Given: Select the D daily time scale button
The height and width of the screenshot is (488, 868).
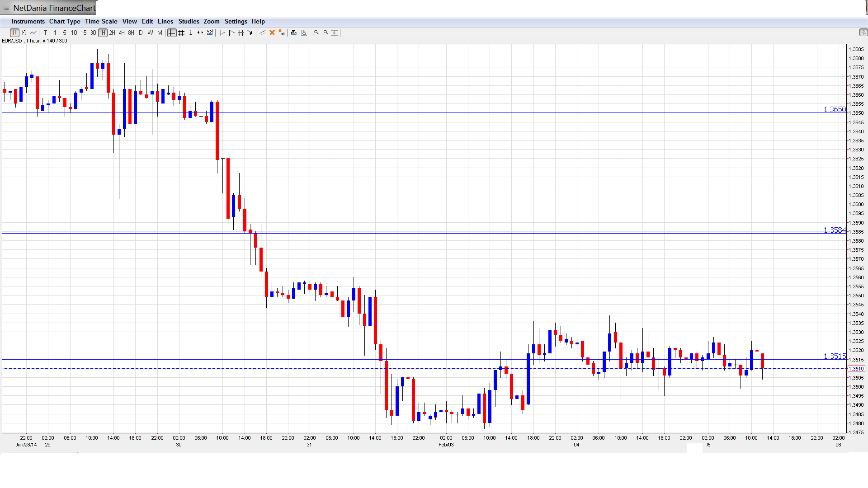Looking at the screenshot, I should [141, 33].
